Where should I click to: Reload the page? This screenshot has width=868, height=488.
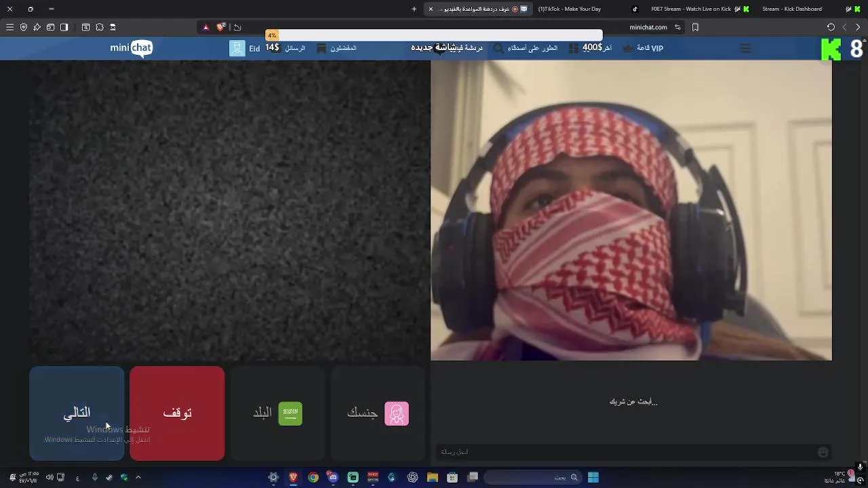pos(831,27)
